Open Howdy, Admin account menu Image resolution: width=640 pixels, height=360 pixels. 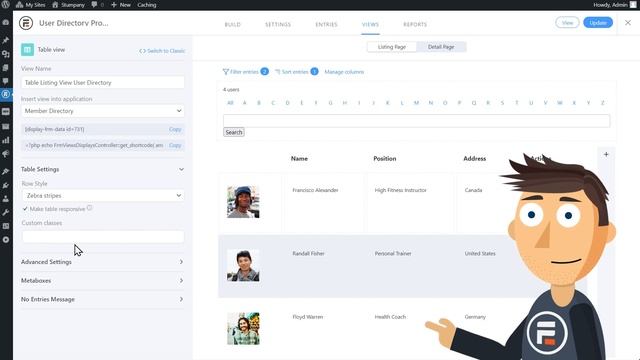(x=614, y=5)
